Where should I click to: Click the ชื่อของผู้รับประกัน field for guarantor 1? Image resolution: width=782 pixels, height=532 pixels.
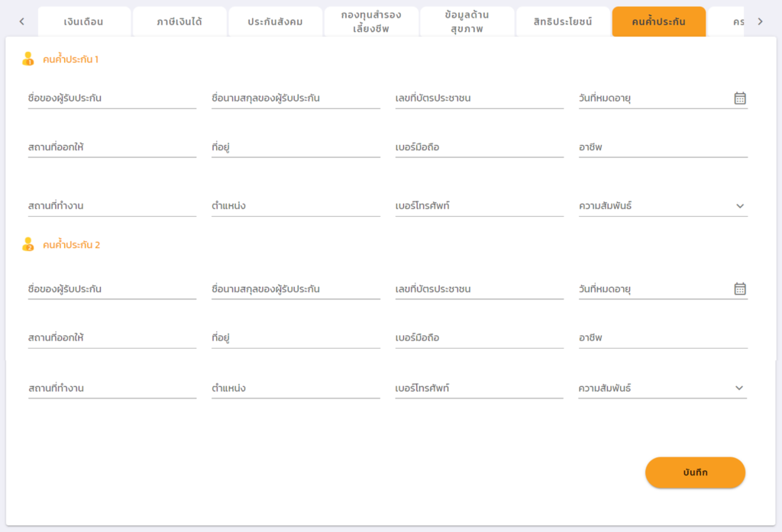click(x=112, y=98)
